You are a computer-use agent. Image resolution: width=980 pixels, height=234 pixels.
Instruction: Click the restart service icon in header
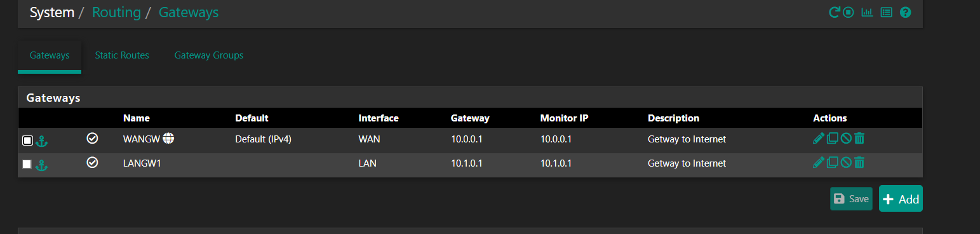point(835,12)
